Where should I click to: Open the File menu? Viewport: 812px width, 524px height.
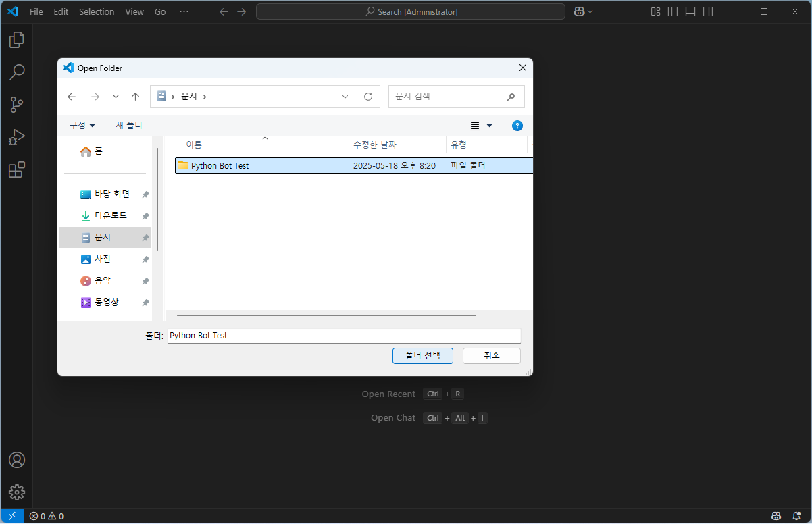36,11
